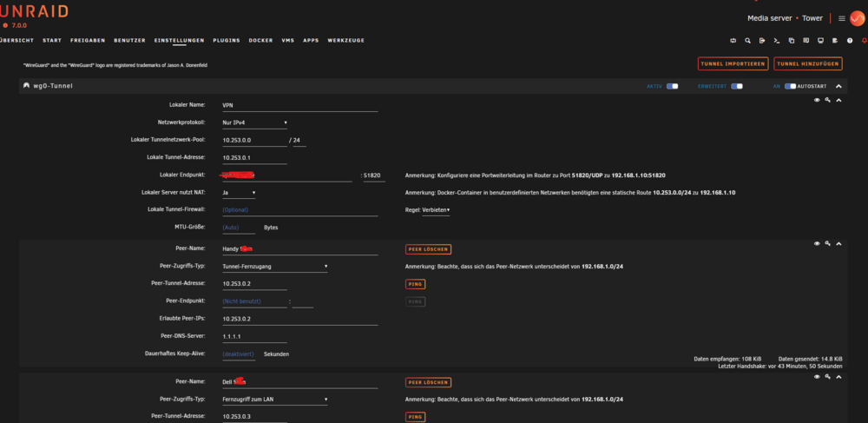
Task: Open Netzwerkprotokoll dropdown showing Nur IPv4
Action: (x=254, y=122)
